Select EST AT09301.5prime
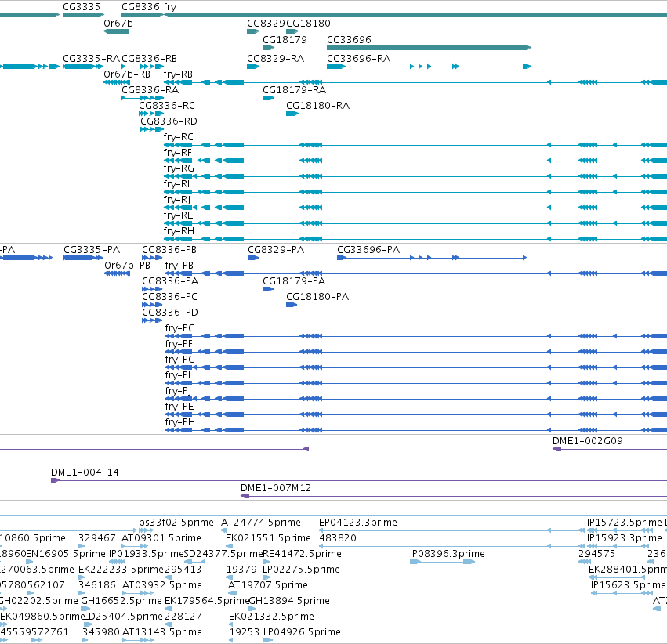 click(x=161, y=538)
